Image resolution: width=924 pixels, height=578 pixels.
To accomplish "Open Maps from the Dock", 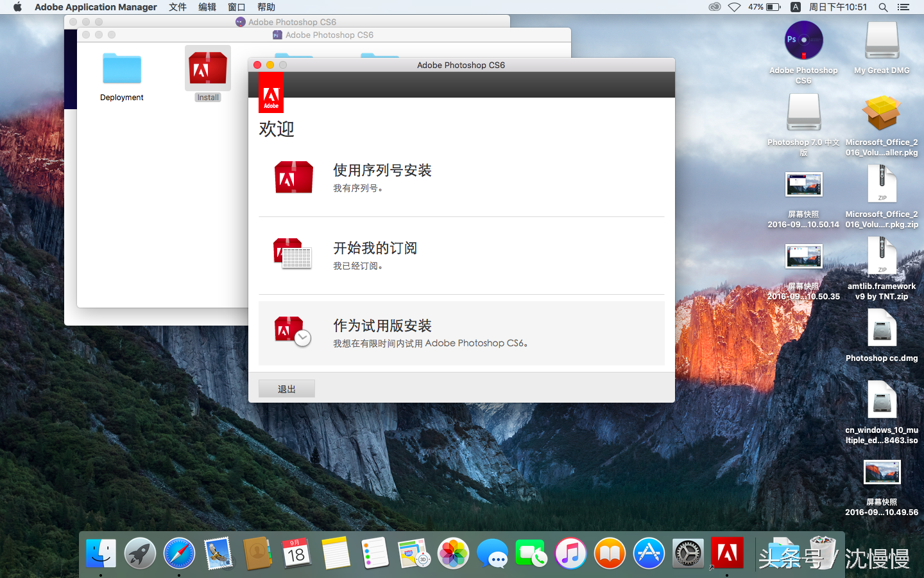I will click(x=414, y=553).
